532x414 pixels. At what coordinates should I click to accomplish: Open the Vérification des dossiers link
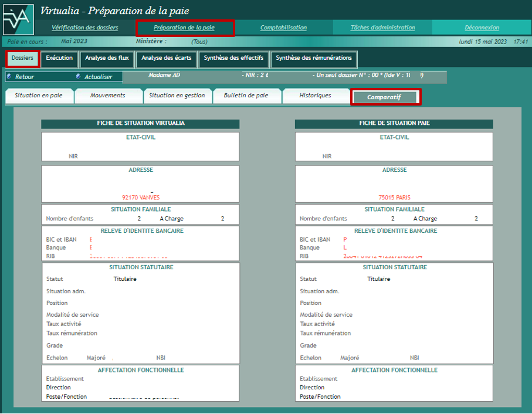coord(84,28)
